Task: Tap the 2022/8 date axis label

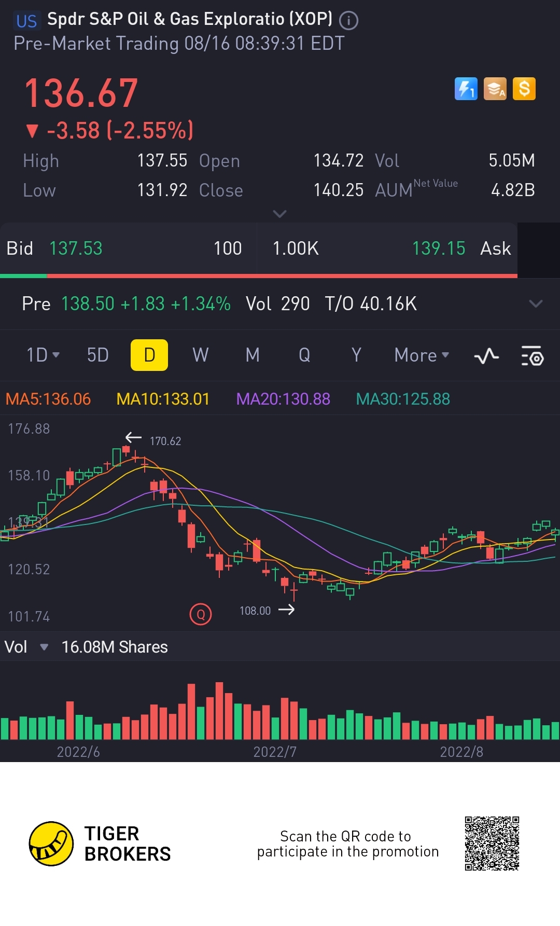Action: [461, 752]
